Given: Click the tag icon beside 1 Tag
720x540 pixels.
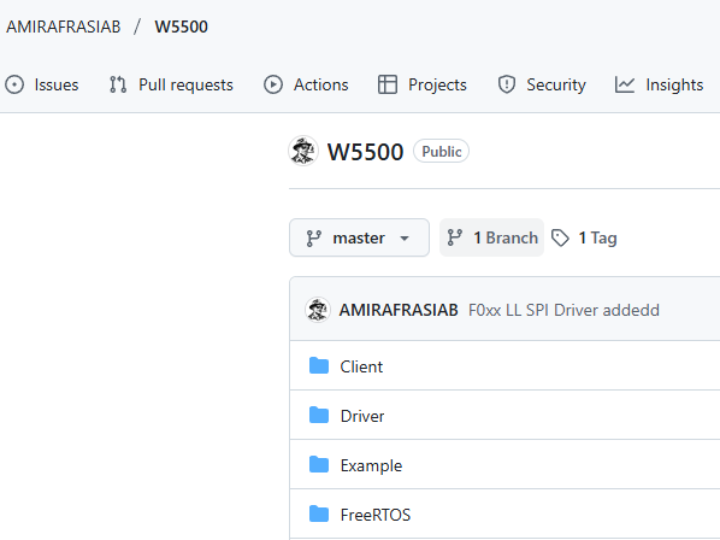Looking at the screenshot, I should (561, 238).
